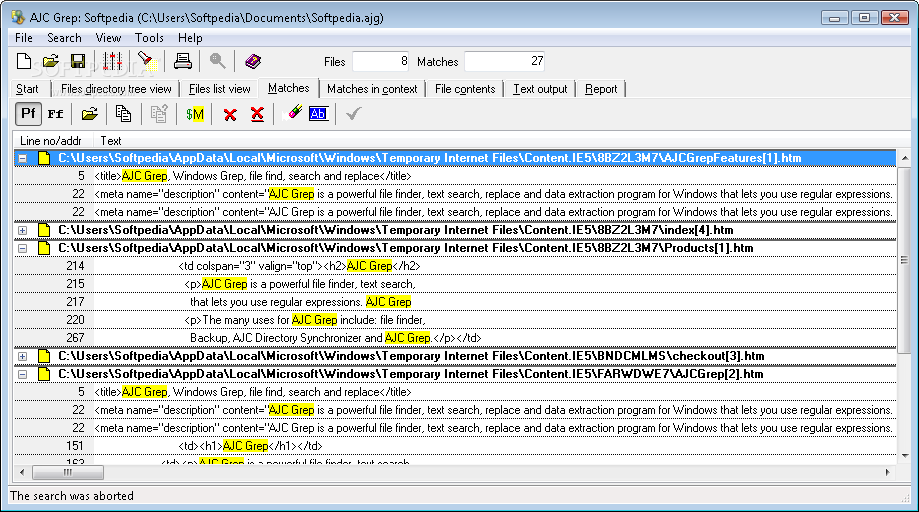Click the vertical scrollbar up arrow

[x=904, y=158]
